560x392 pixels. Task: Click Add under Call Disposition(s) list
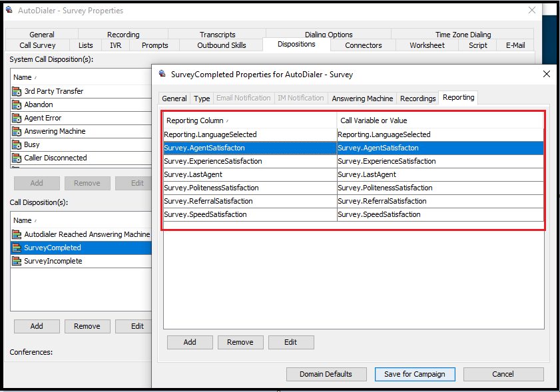pos(37,326)
